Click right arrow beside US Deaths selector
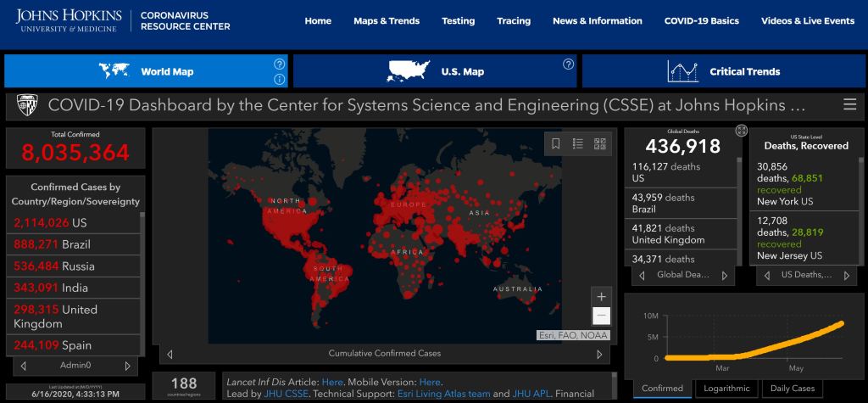868x403 pixels. pyautogui.click(x=847, y=275)
